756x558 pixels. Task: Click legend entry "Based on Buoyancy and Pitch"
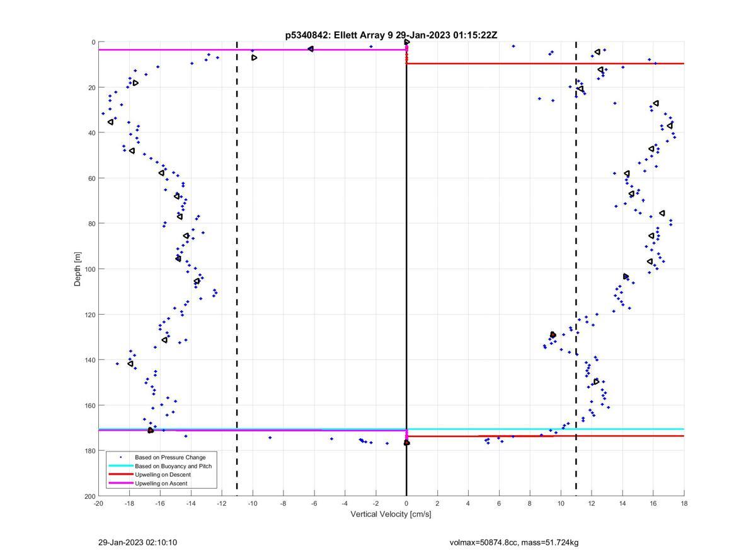(173, 466)
